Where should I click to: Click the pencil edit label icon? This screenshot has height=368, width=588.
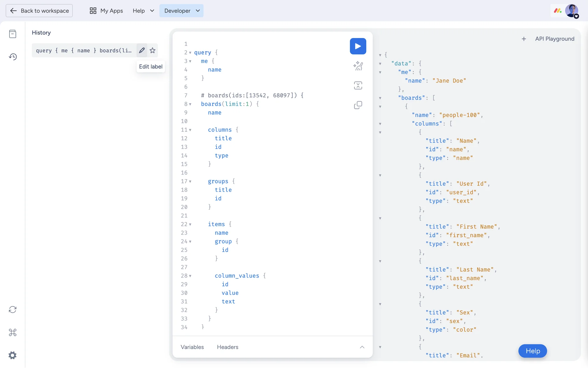[x=141, y=50]
